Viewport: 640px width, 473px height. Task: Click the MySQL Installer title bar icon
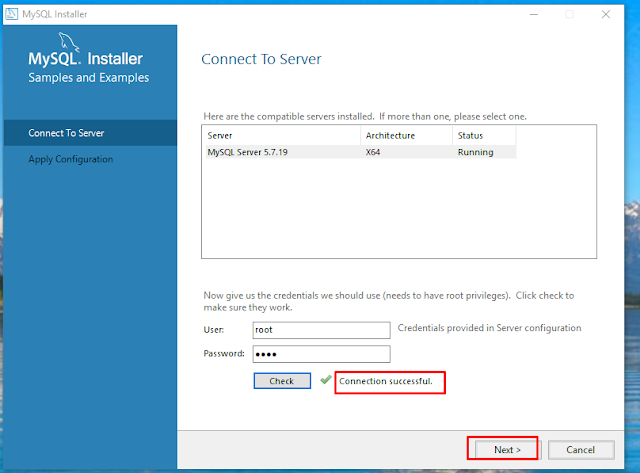11,14
